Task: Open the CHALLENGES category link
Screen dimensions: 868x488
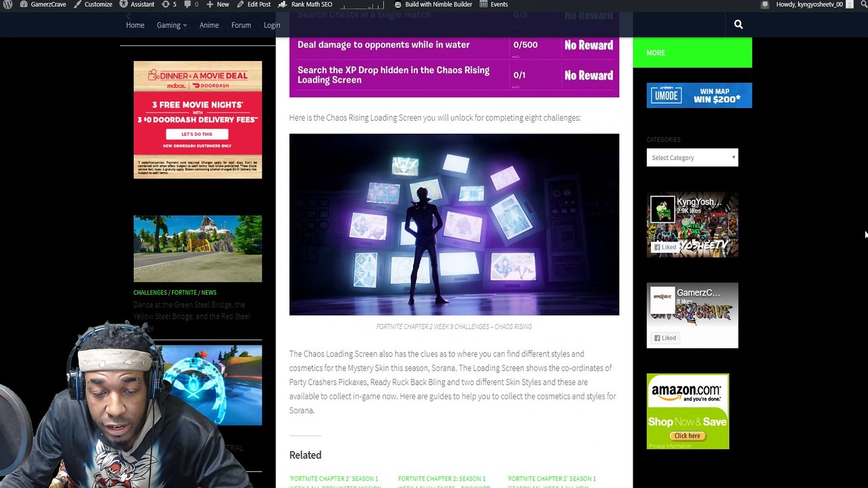Action: [x=150, y=292]
